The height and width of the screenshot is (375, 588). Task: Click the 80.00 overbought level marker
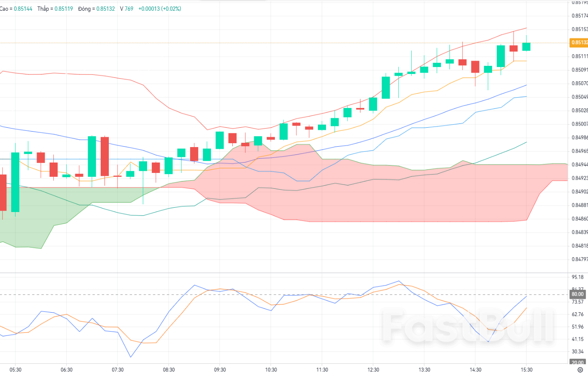[x=578, y=294]
